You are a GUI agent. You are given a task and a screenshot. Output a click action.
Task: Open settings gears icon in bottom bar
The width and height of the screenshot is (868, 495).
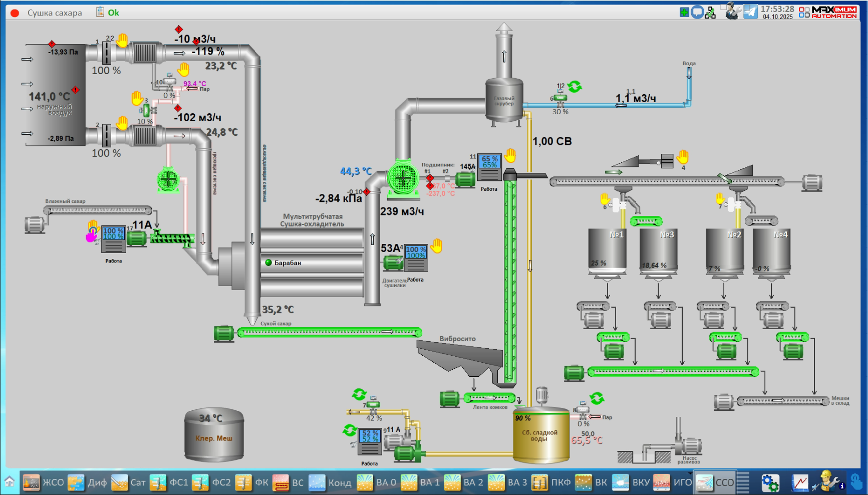click(x=770, y=482)
